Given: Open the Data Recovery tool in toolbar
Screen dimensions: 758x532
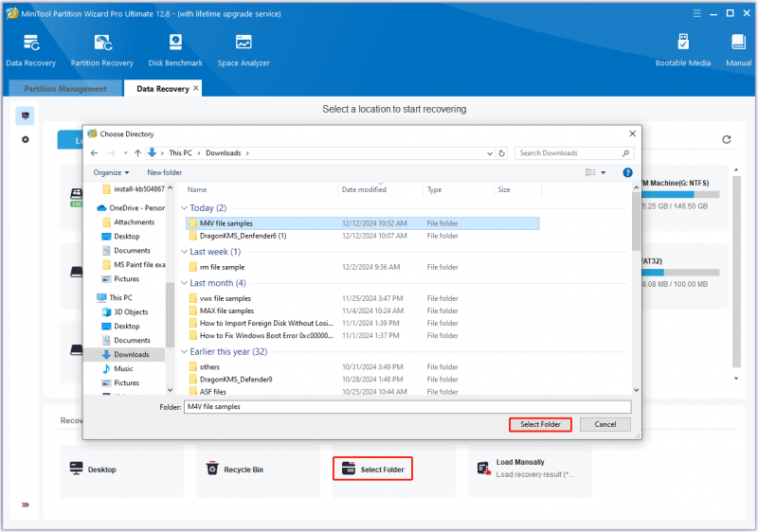Looking at the screenshot, I should 31,50.
